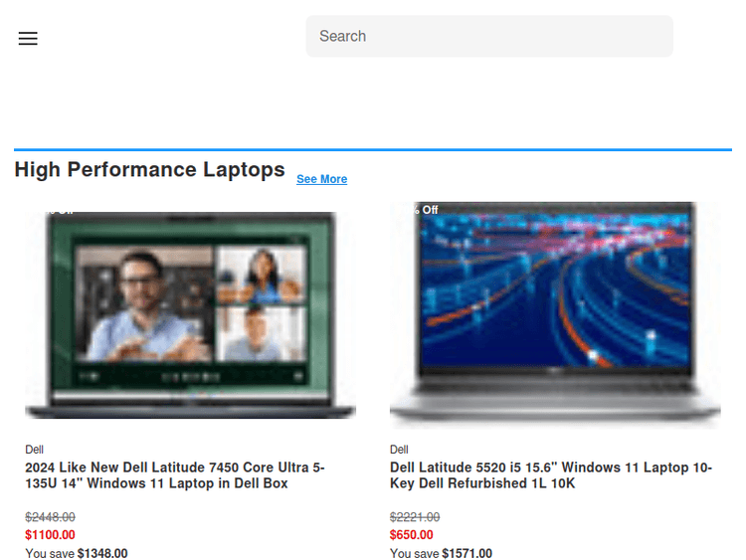Open the Dell Latitude 7450 product image
The width and height of the screenshot is (746, 560).
point(190,316)
